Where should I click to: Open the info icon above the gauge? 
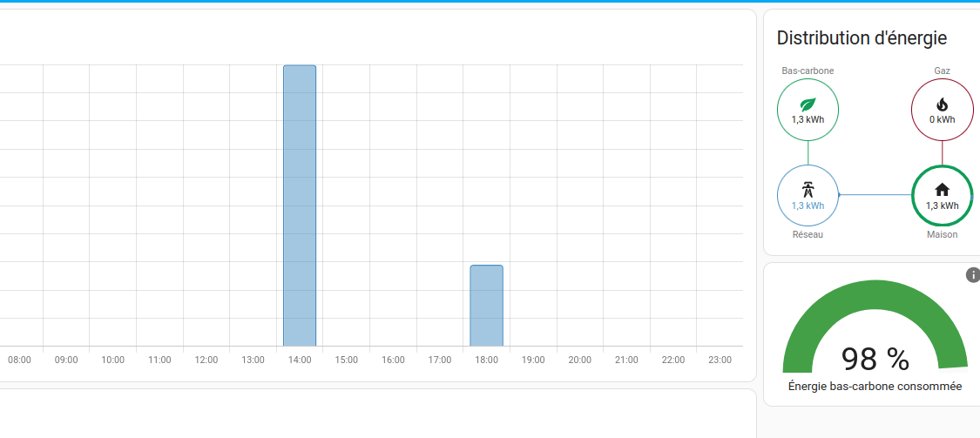tap(972, 274)
